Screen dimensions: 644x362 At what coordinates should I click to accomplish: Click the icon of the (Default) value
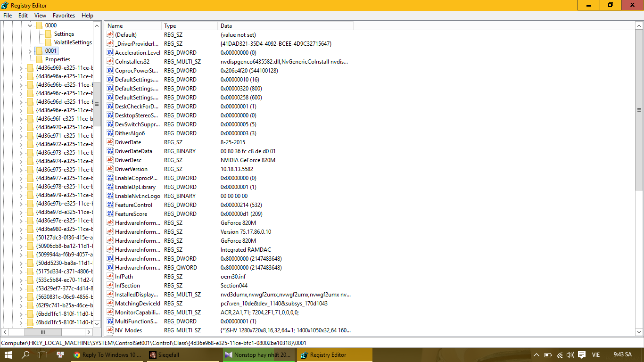click(110, 35)
